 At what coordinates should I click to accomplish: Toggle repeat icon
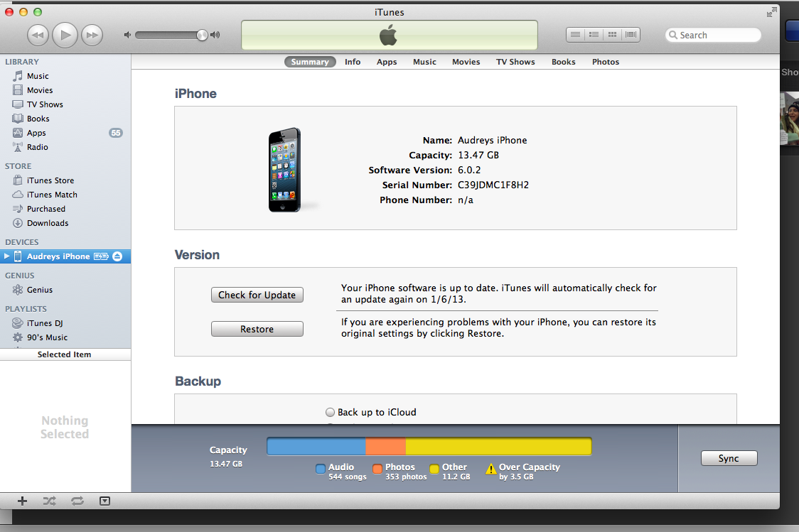77,501
